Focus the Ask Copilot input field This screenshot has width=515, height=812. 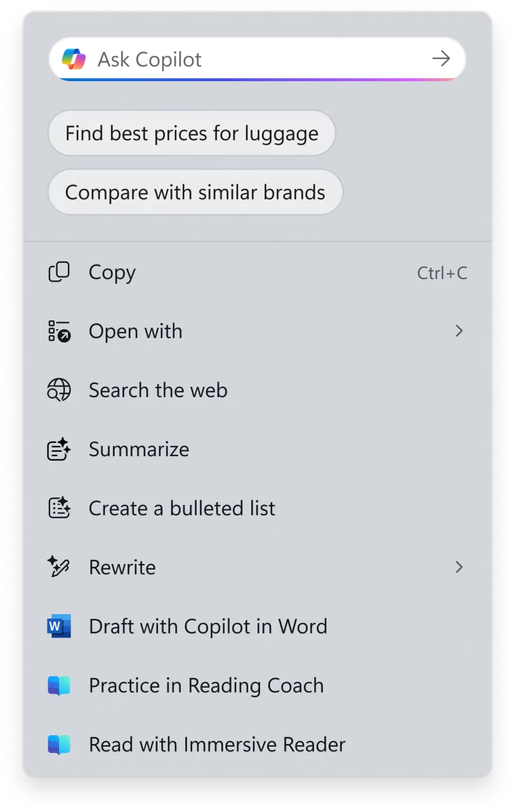[257, 59]
